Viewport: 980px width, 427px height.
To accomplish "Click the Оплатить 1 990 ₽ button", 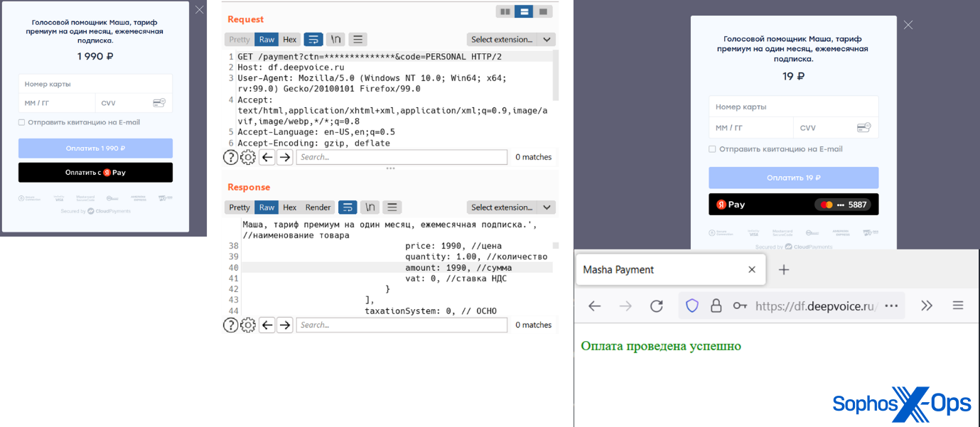I will tap(95, 148).
